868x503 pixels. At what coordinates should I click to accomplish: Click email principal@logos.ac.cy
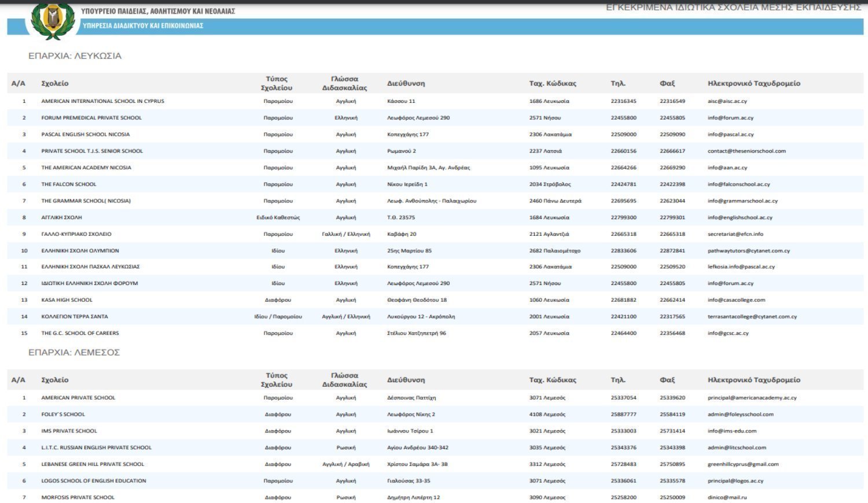point(736,481)
